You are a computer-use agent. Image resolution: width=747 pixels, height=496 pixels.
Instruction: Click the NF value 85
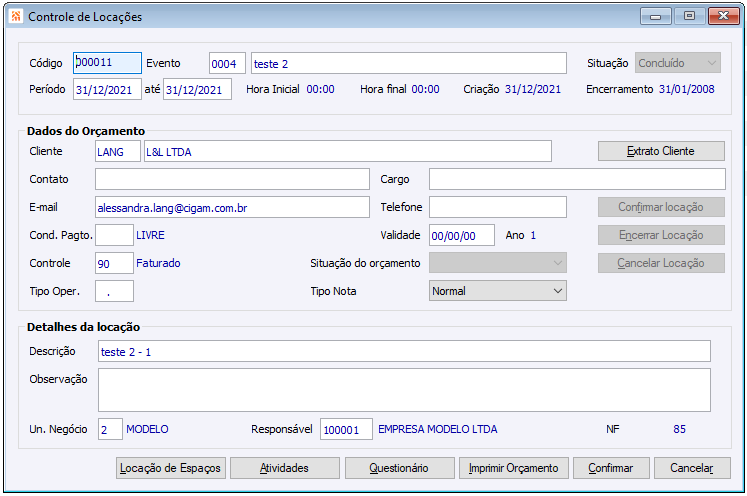(x=679, y=429)
